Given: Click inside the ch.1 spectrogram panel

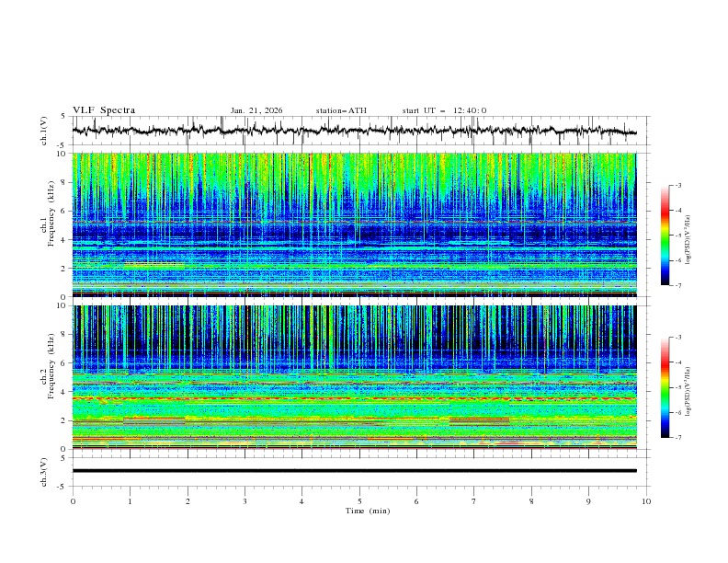Looking at the screenshot, I should (355, 224).
